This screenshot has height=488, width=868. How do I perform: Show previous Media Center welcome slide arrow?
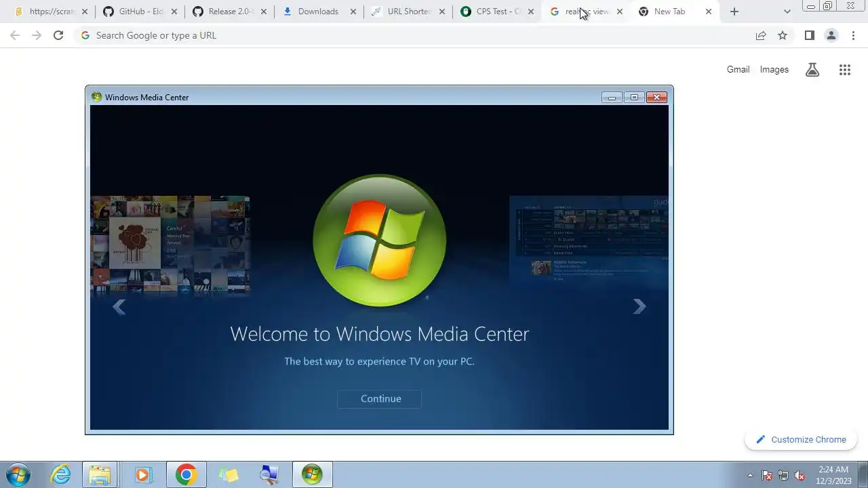point(119,307)
